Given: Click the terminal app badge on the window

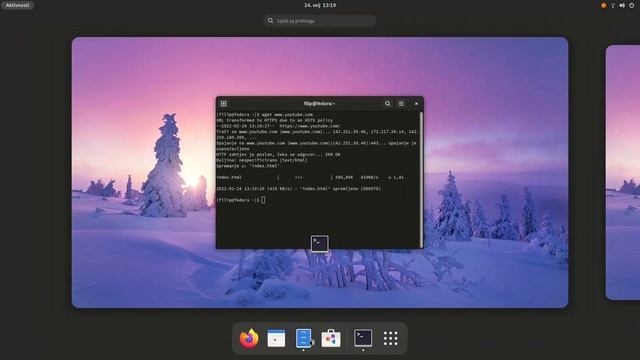Looking at the screenshot, I should tap(320, 244).
